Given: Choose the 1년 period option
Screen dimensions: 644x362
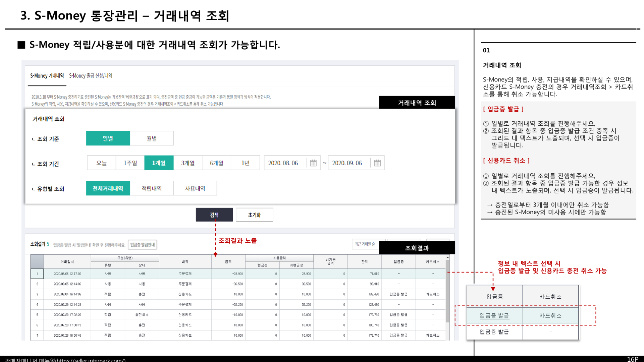Looking at the screenshot, I should 246,163.
